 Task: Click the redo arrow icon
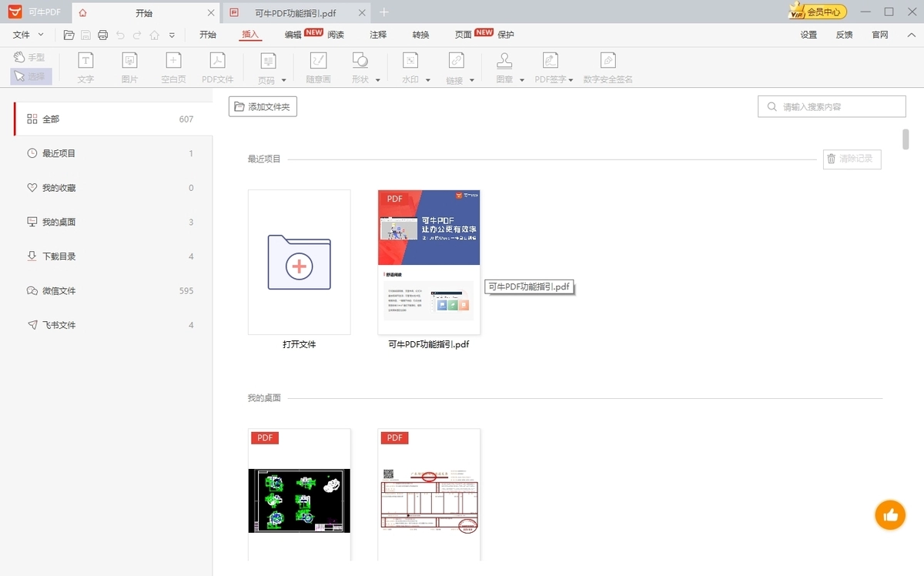point(137,35)
